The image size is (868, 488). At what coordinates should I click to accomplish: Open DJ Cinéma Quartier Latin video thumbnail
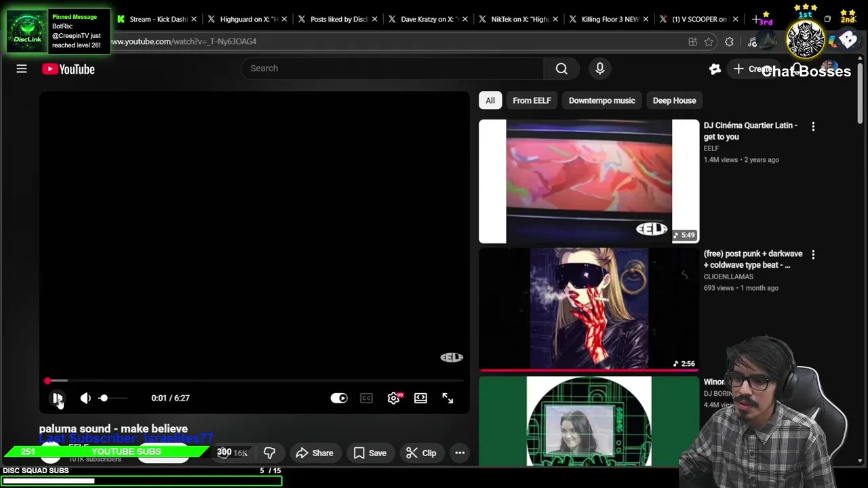click(589, 181)
